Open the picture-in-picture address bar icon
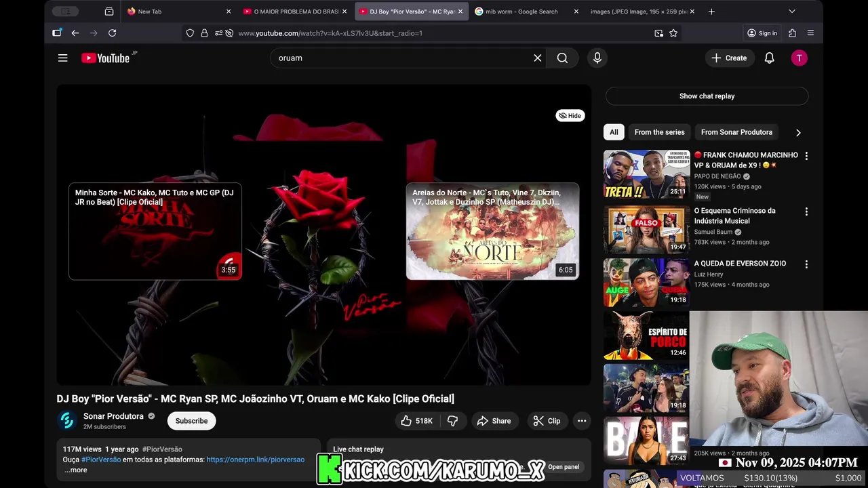The width and height of the screenshot is (868, 488). click(658, 33)
